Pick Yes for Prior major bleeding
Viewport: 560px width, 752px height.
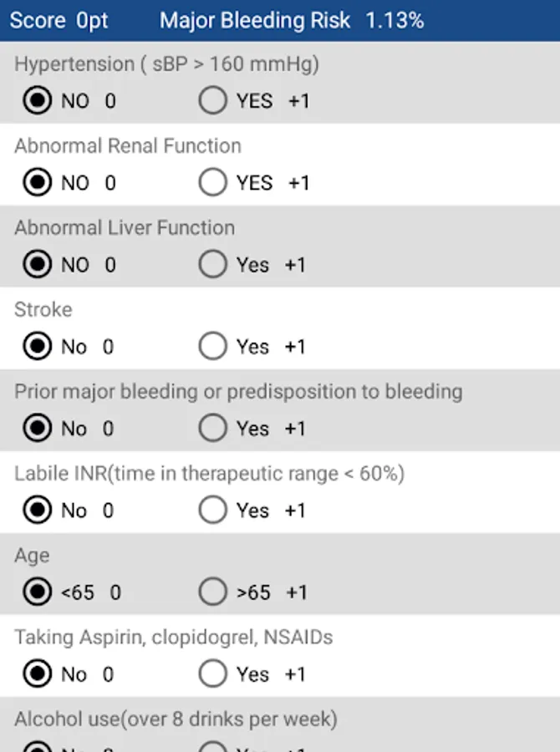(213, 429)
